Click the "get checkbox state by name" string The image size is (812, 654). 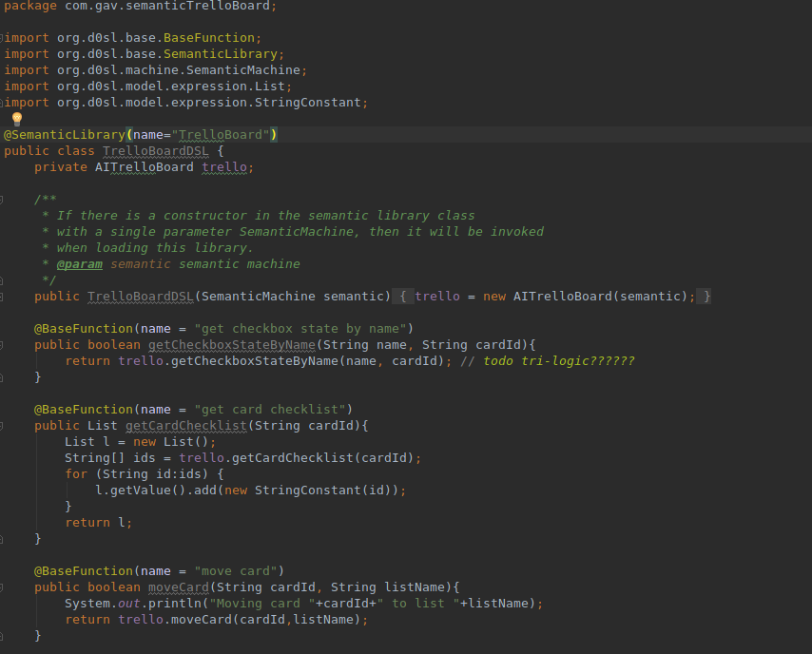[x=300, y=329]
